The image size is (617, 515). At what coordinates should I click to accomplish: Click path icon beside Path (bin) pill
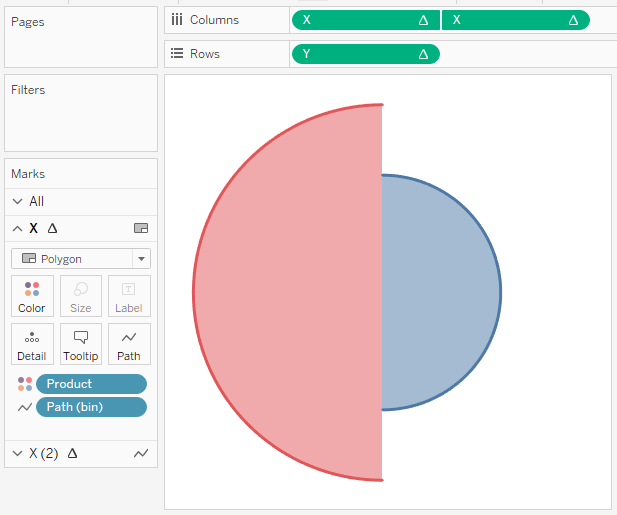[25, 407]
